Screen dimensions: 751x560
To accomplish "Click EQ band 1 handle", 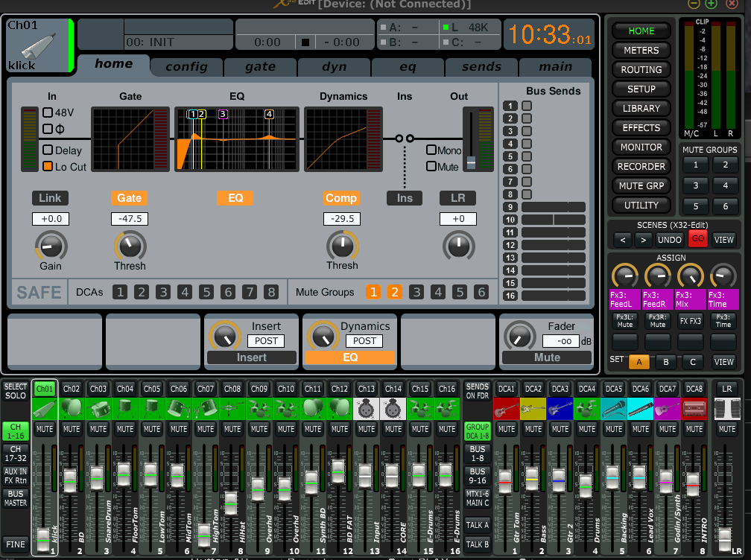I will click(x=192, y=114).
